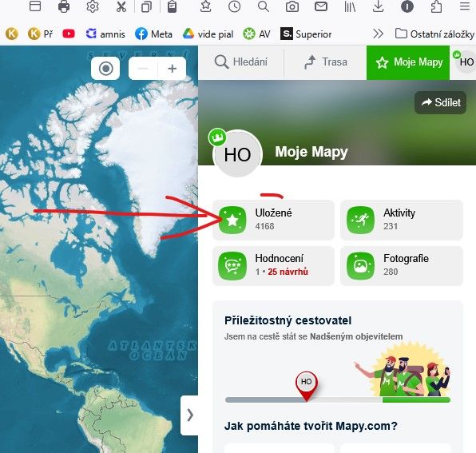Open the Fotografie photos tile
The image size is (476, 453).
(x=402, y=266)
